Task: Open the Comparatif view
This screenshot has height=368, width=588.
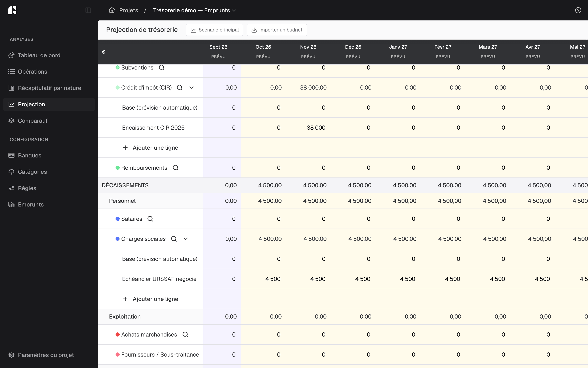Action: click(x=49, y=121)
